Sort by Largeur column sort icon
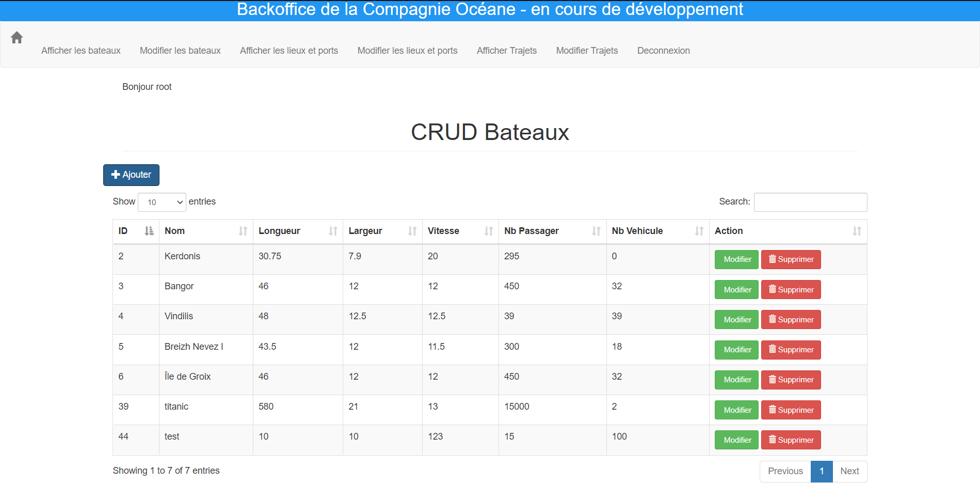The height and width of the screenshot is (483, 980). coord(412,231)
